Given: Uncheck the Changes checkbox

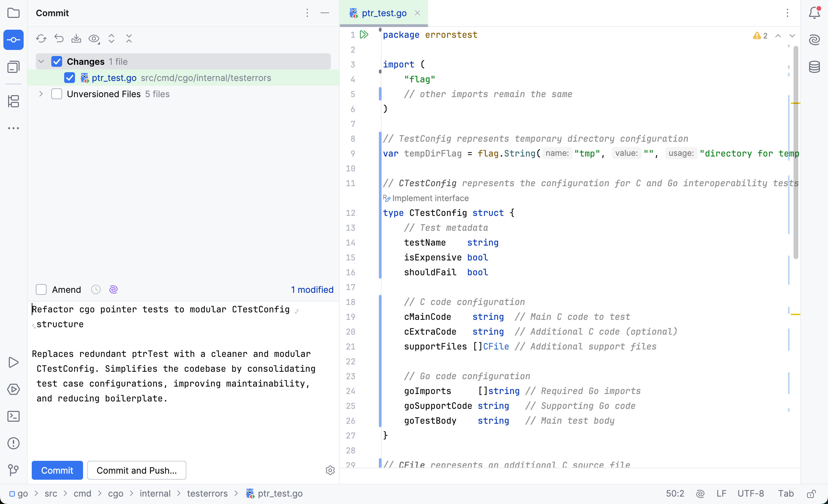Looking at the screenshot, I should pos(57,61).
